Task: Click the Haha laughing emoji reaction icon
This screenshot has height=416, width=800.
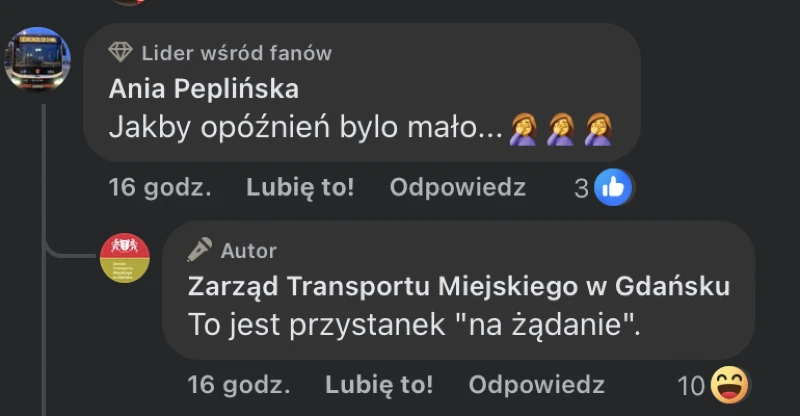Action: pos(729,384)
